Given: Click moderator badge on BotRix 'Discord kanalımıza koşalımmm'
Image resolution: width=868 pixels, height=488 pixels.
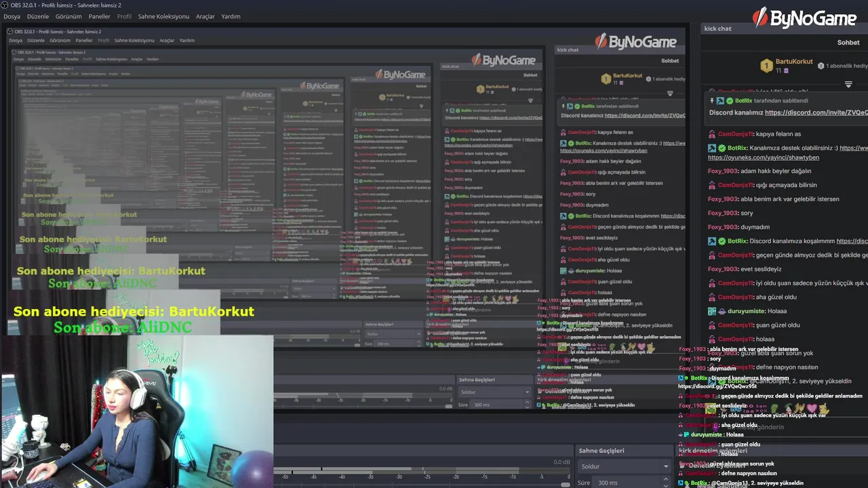Looking at the screenshot, I should point(712,241).
